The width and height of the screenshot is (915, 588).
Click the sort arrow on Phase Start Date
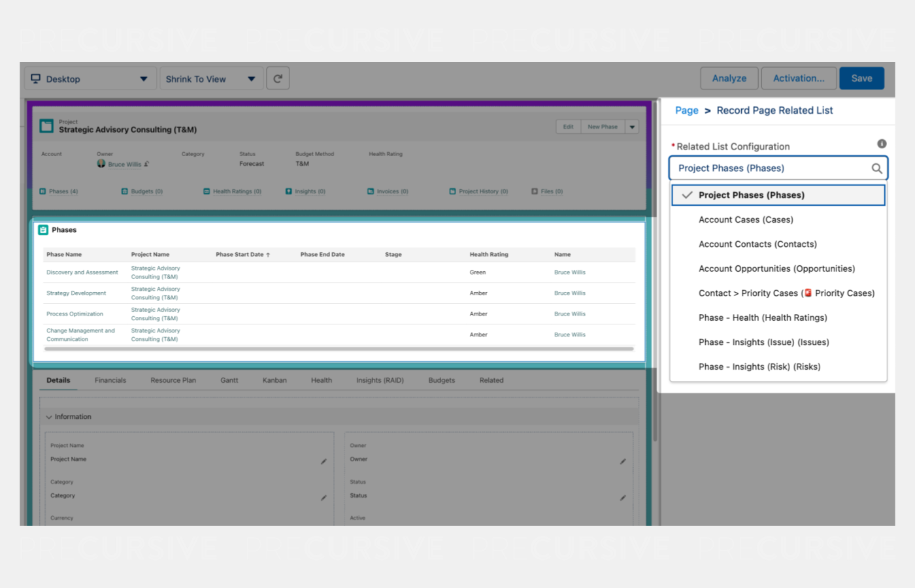click(x=268, y=255)
